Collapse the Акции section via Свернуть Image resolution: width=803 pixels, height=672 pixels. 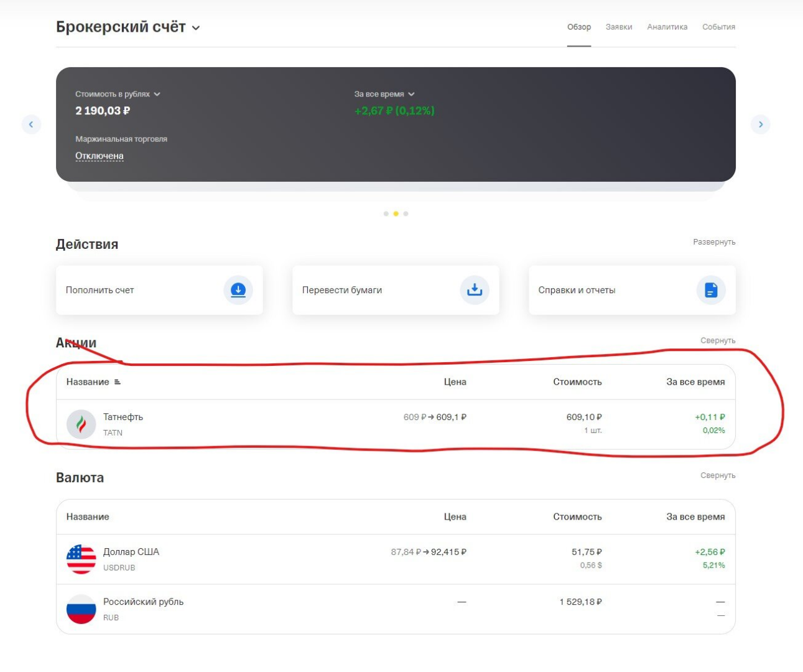click(x=718, y=340)
